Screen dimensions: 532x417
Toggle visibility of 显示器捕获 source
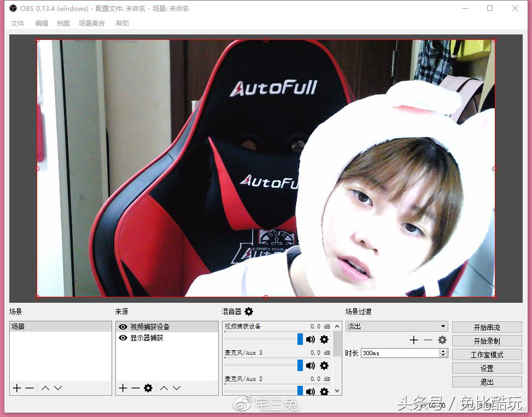pyautogui.click(x=123, y=338)
